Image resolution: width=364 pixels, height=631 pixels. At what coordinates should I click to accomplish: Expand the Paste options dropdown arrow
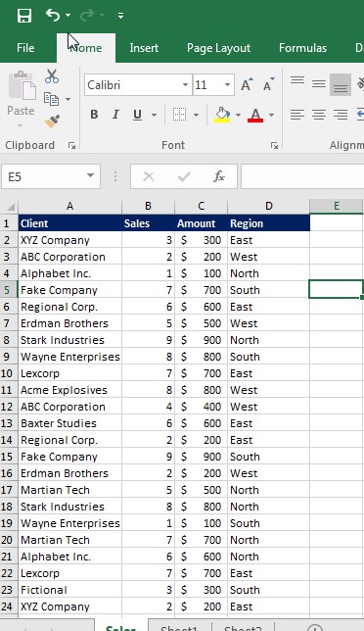pos(21,126)
